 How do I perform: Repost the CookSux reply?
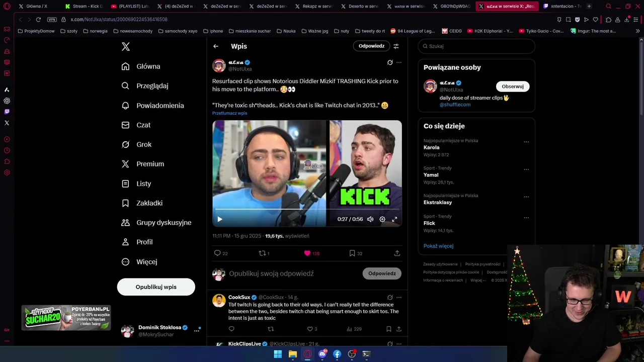(271, 329)
